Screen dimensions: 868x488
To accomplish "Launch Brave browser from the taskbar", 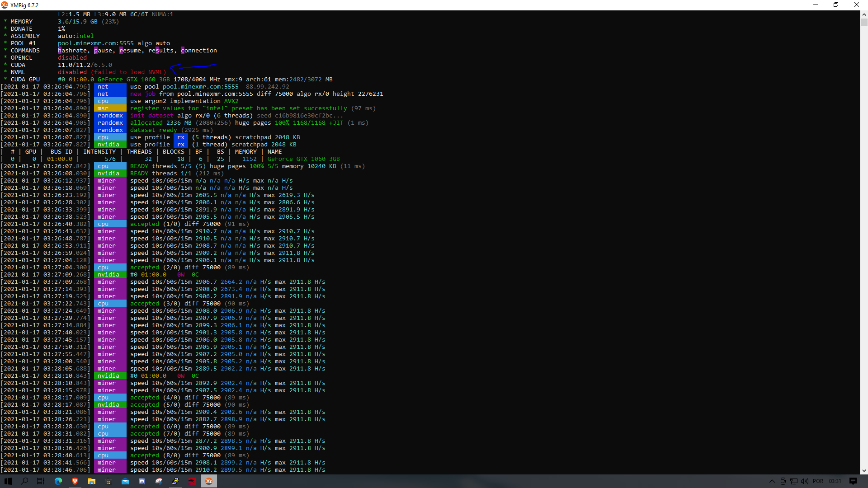I will point(75,482).
